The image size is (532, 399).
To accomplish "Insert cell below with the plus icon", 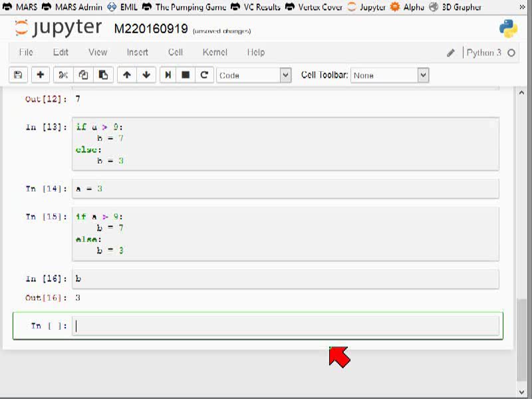I will point(40,75).
